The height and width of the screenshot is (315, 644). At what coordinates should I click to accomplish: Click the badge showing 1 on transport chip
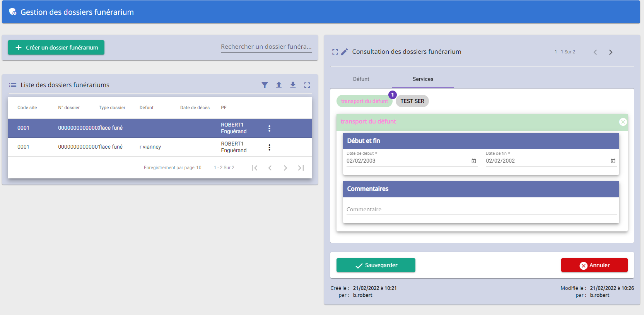coord(393,95)
